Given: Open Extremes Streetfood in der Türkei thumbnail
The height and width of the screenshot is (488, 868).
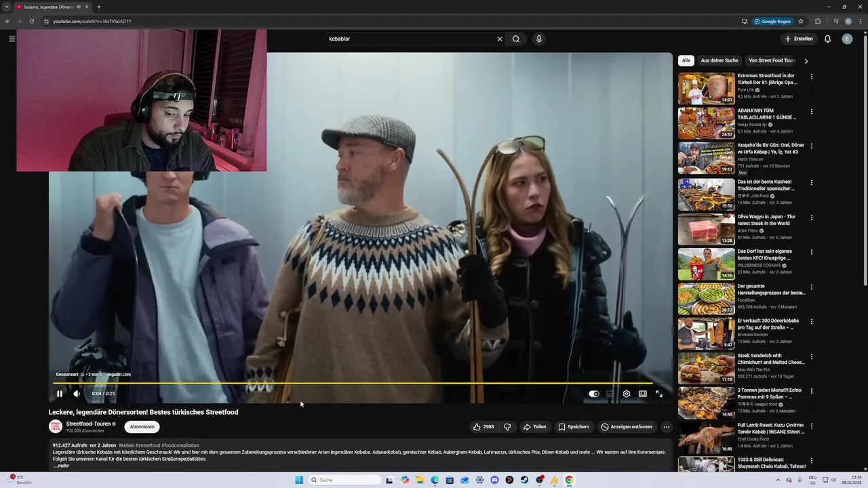Looking at the screenshot, I should [x=706, y=88].
